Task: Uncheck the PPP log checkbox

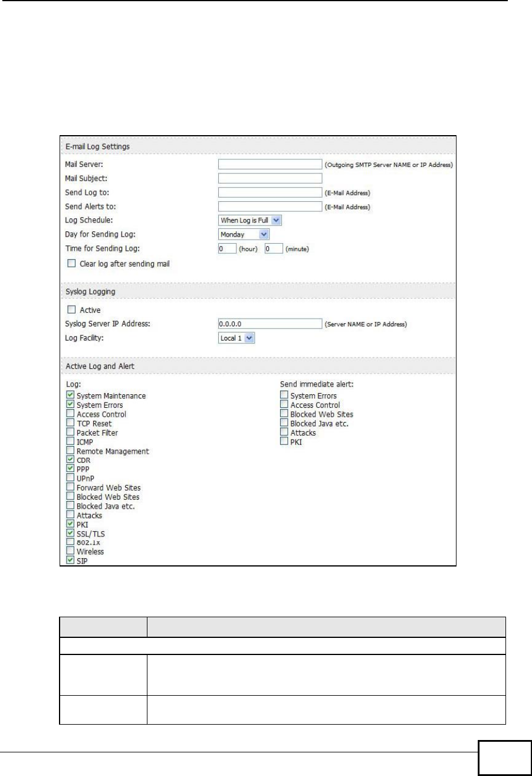Action: (71, 469)
